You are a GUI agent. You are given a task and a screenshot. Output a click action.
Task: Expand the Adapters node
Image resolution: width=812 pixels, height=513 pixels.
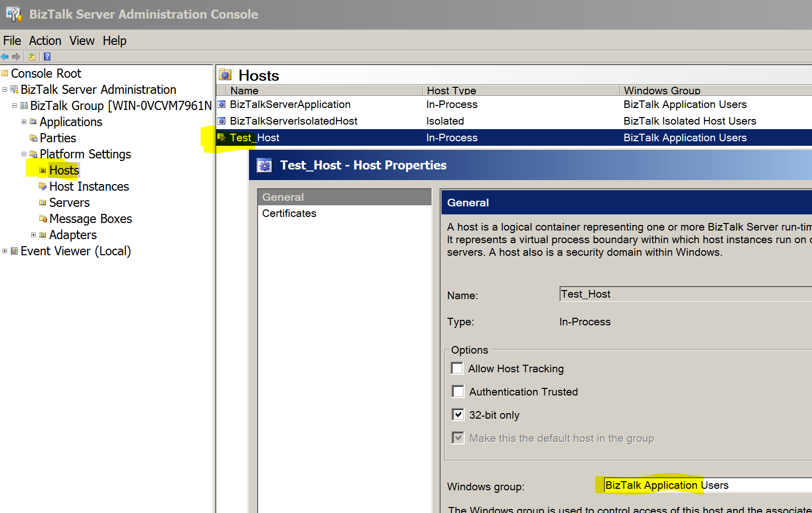[x=33, y=235]
